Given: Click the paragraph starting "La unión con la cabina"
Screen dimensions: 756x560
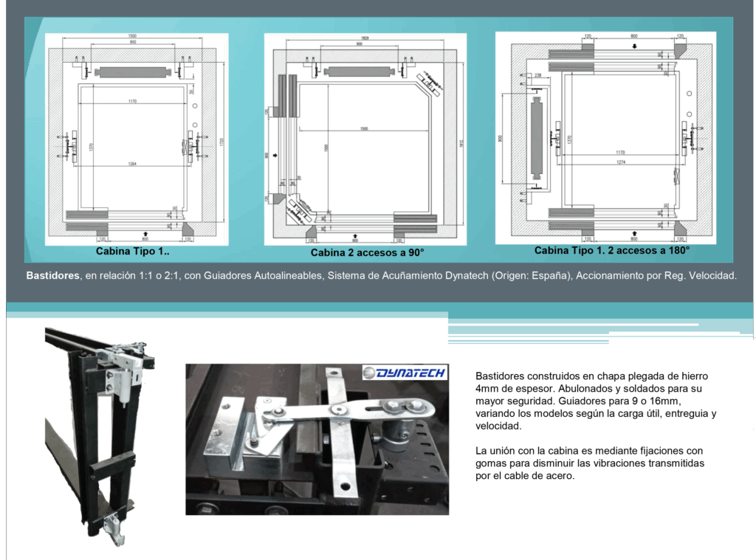Looking at the screenshot, I should [589, 463].
